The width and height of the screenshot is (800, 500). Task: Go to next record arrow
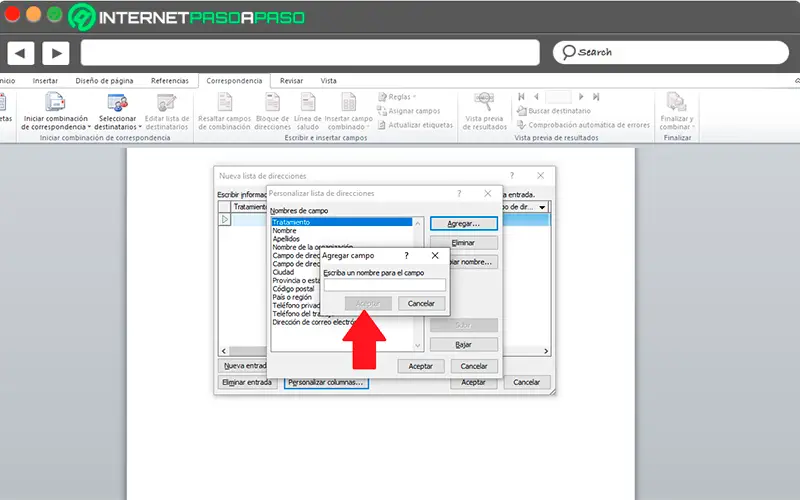pos(581,96)
